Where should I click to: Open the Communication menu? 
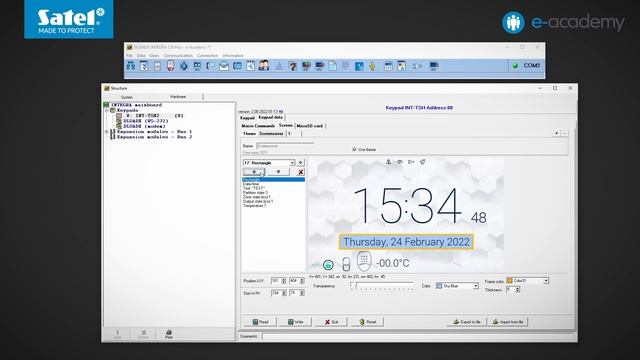178,56
